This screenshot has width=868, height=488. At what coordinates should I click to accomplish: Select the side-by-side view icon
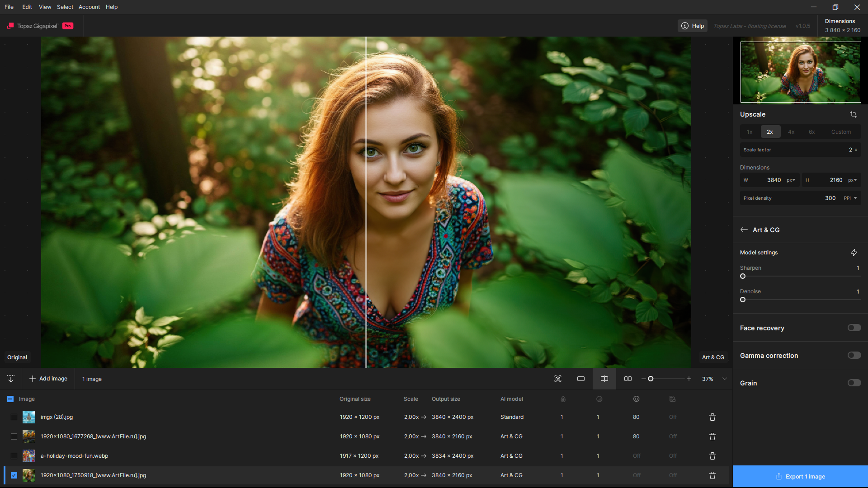(x=628, y=379)
